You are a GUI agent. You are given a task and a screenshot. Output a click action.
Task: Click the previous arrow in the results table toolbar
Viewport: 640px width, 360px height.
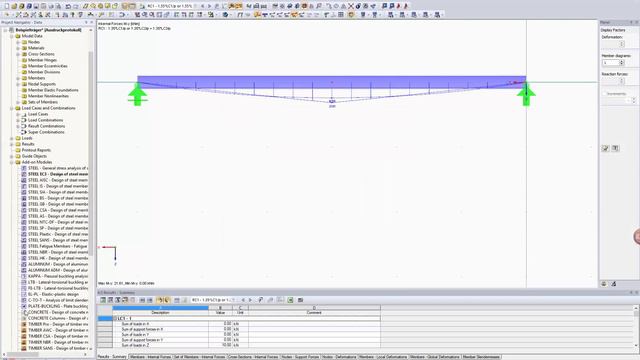pos(243,300)
